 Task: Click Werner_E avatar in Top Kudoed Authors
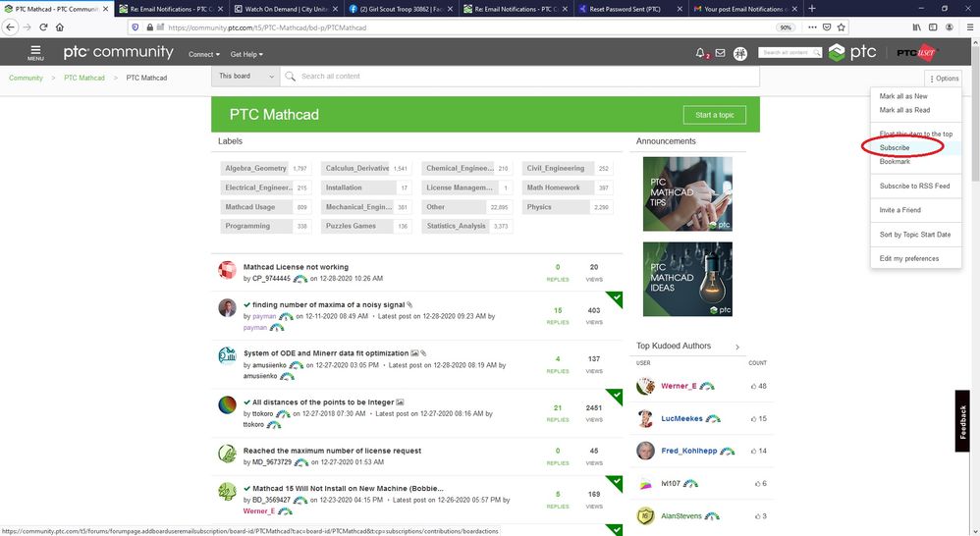645,386
